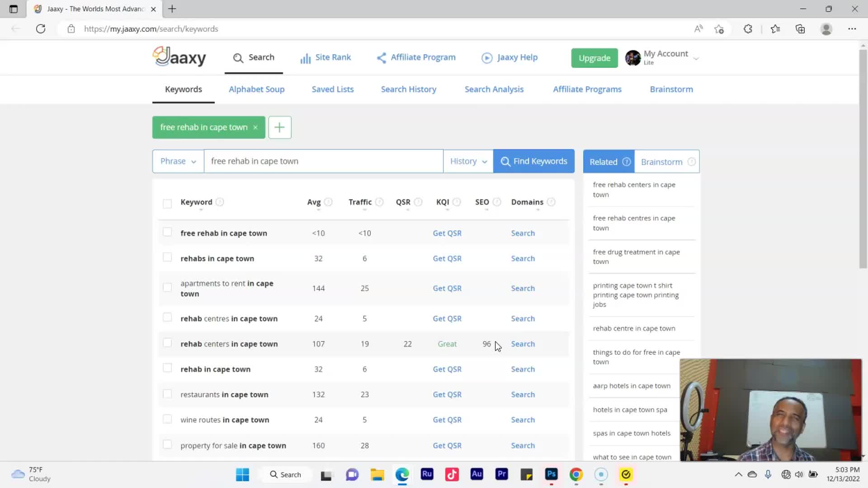This screenshot has width=868, height=488.
Task: Check the property for sale row
Action: point(167,444)
